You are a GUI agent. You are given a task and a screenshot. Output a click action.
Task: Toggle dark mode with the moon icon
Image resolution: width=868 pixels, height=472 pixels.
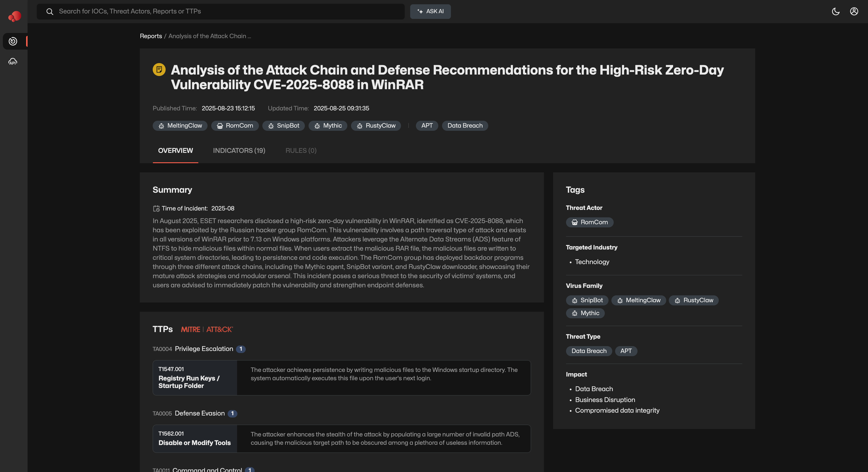point(835,11)
